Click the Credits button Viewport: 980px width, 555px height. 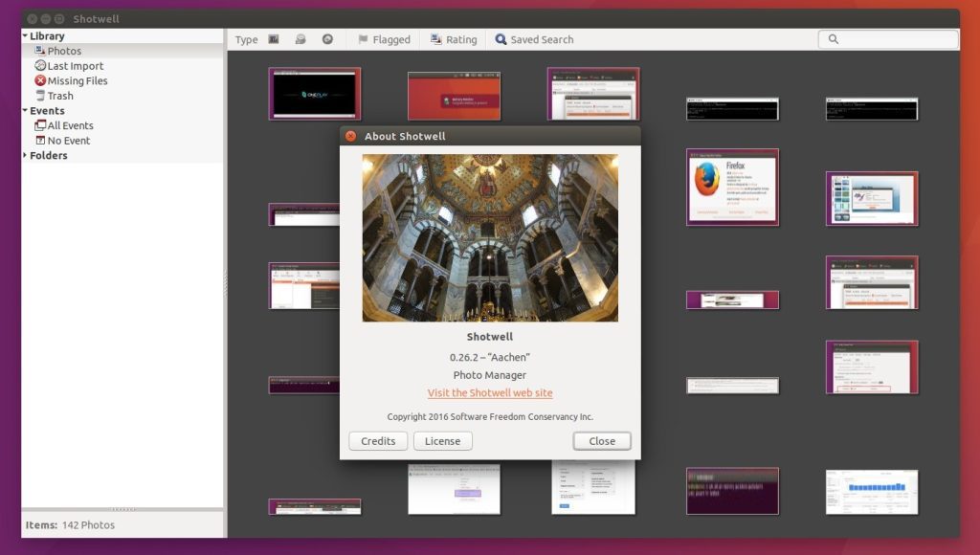click(378, 441)
